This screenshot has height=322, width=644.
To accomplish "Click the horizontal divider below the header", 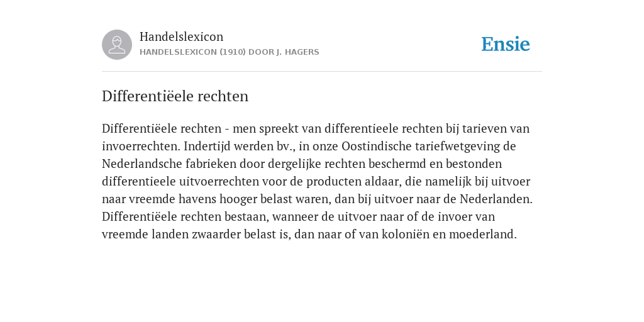I will (x=322, y=72).
